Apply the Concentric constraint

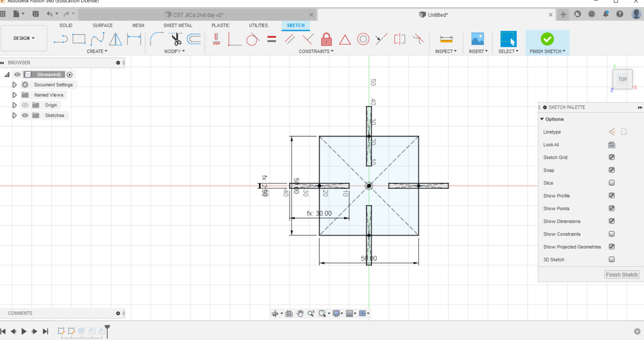tap(363, 39)
